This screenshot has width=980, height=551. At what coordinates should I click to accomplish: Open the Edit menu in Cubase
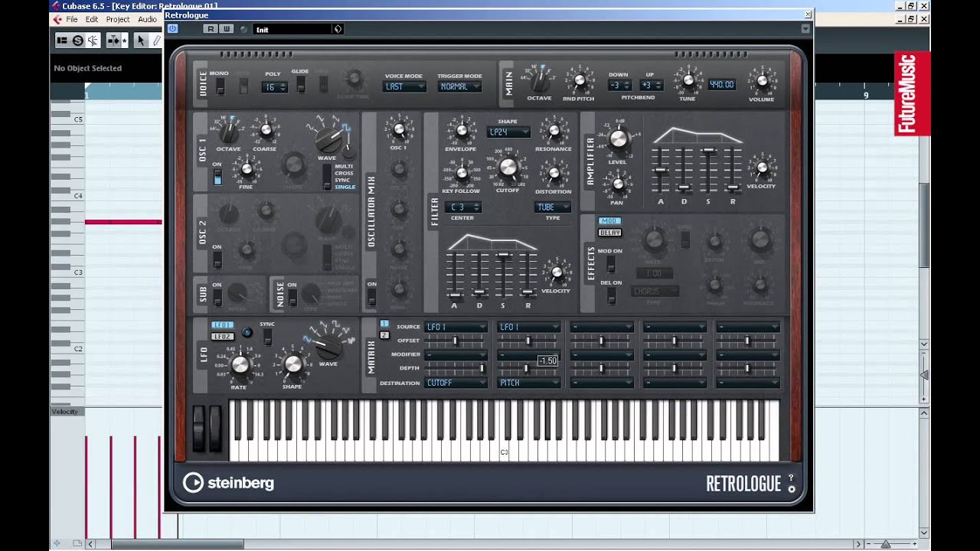click(92, 19)
